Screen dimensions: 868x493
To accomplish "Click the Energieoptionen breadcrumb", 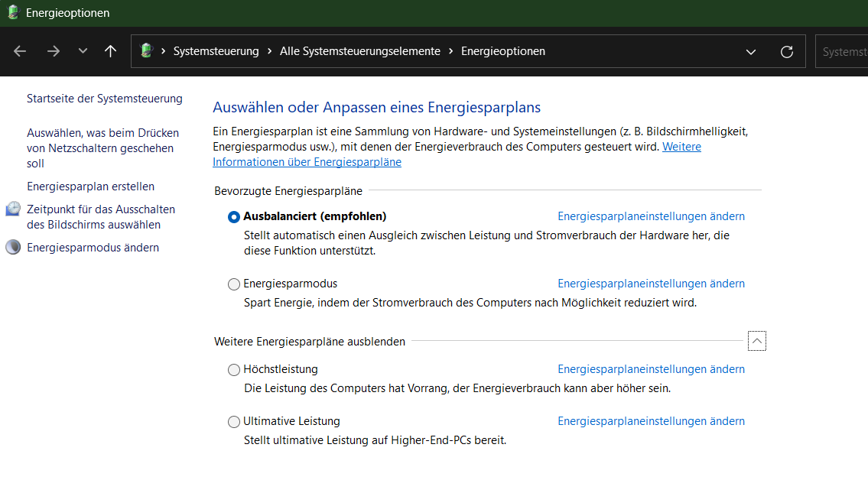I will (x=503, y=51).
